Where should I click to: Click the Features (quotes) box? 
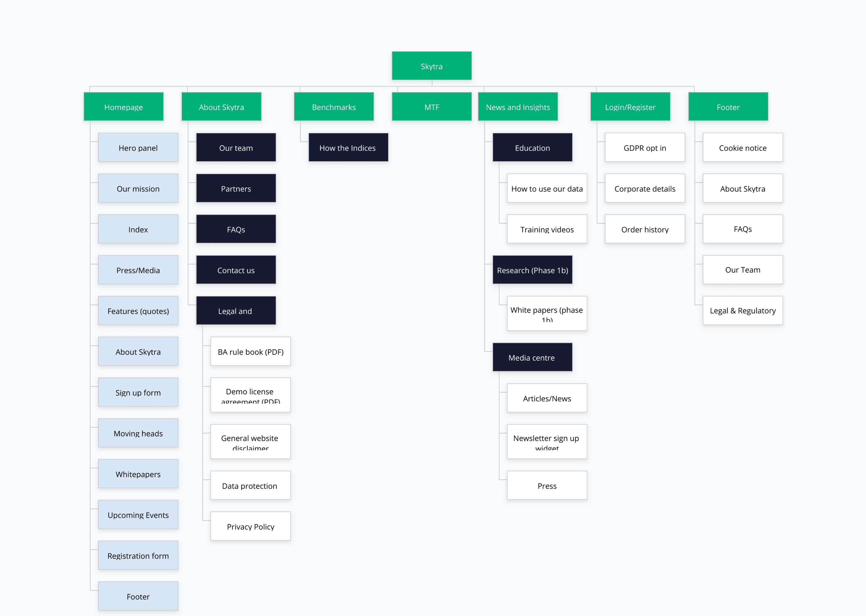pos(138,311)
